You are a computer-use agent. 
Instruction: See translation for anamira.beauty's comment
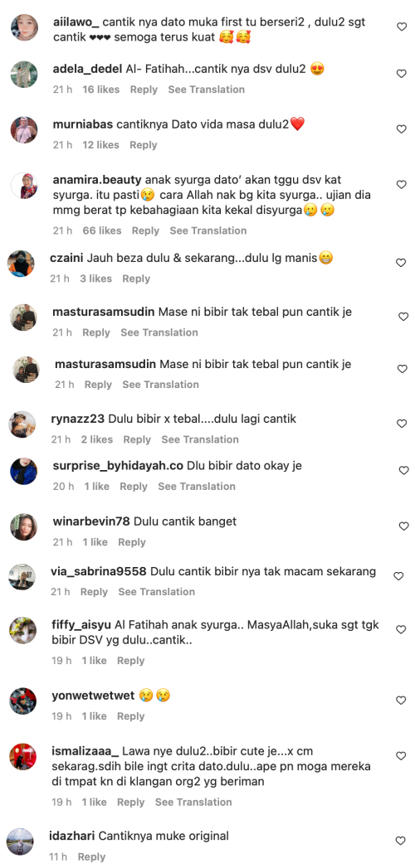click(x=208, y=230)
